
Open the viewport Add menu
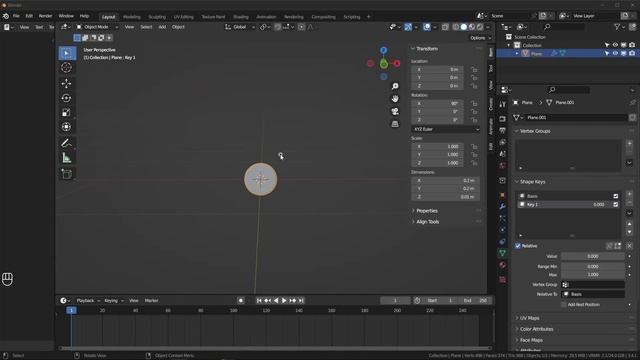(x=162, y=27)
